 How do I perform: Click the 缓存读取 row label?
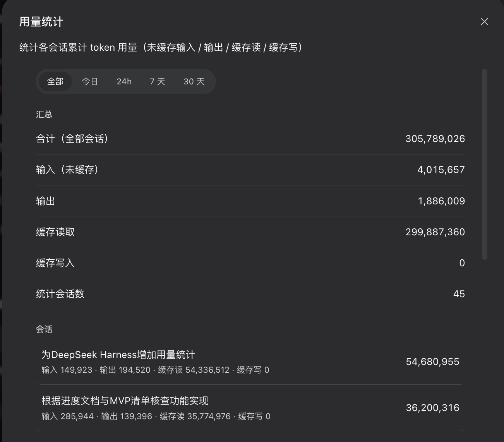pyautogui.click(x=55, y=232)
